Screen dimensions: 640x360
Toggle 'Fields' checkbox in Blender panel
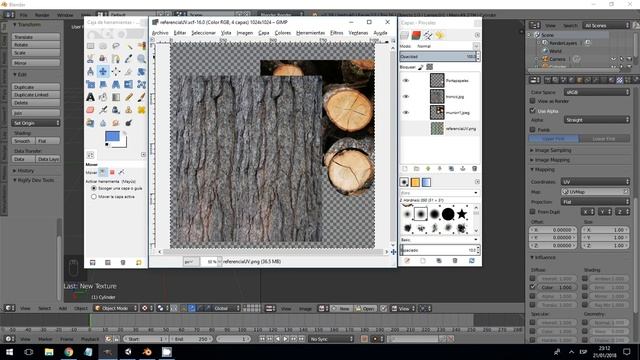pos(532,129)
